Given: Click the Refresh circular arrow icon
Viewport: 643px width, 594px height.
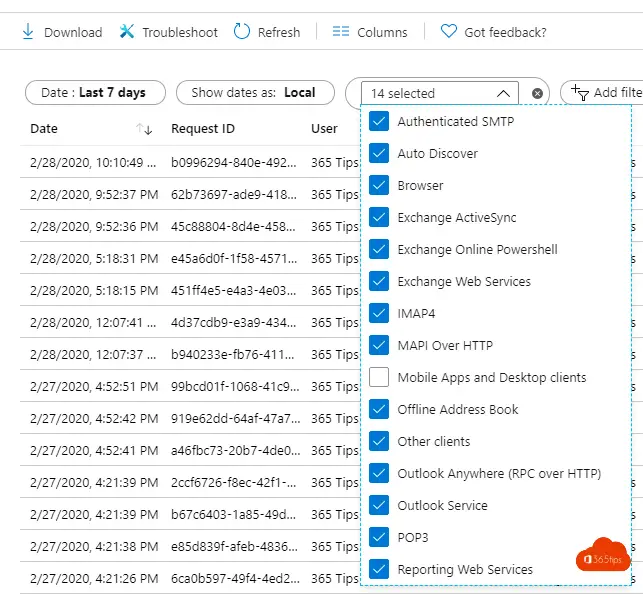Looking at the screenshot, I should 242,32.
